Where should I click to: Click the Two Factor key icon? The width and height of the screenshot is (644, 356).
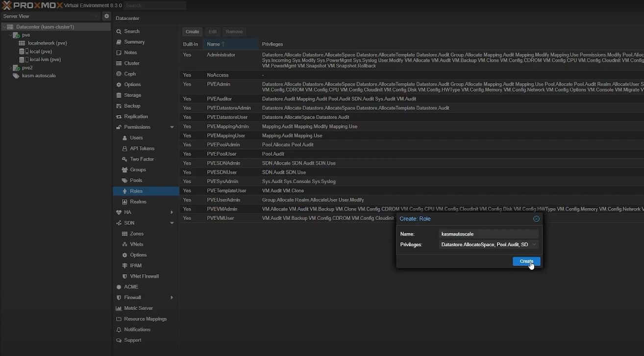click(x=124, y=159)
